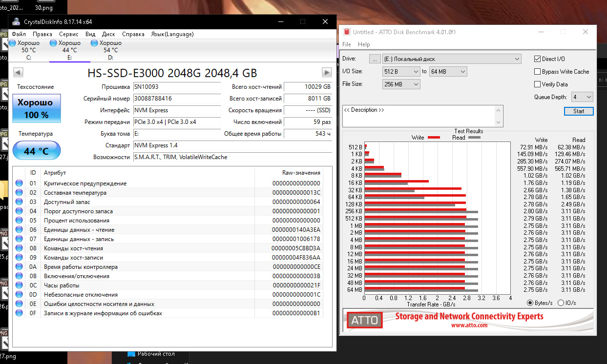Open Диск menu in CrystalDiskInfo
Viewport: 607px width, 364px height.
108,34
